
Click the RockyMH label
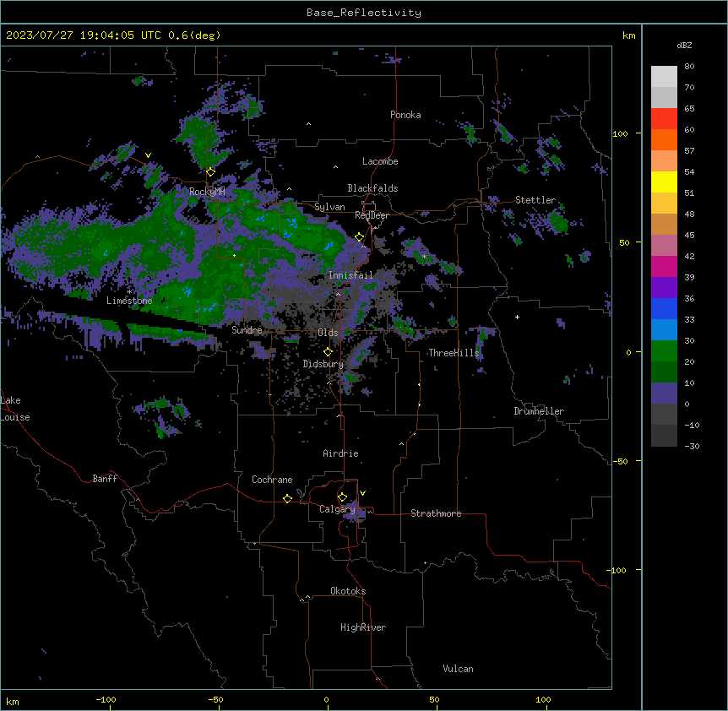(x=207, y=192)
